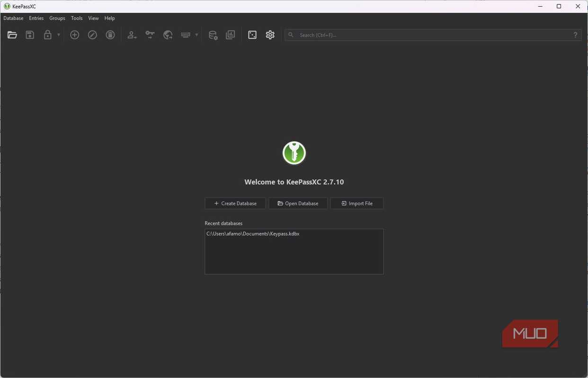Close the KeePassXC window
Image resolution: width=588 pixels, height=378 pixels.
click(x=578, y=7)
